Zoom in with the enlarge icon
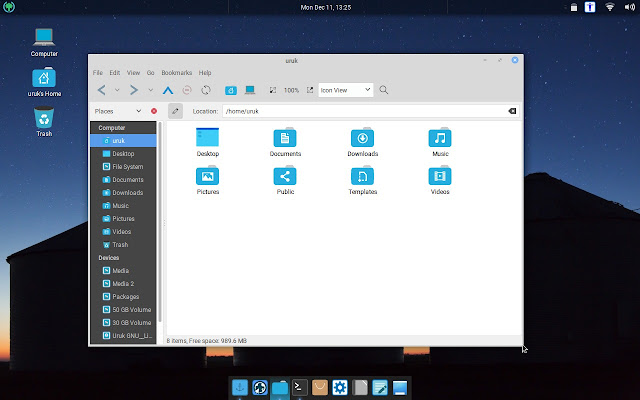640x400 pixels. [x=310, y=90]
